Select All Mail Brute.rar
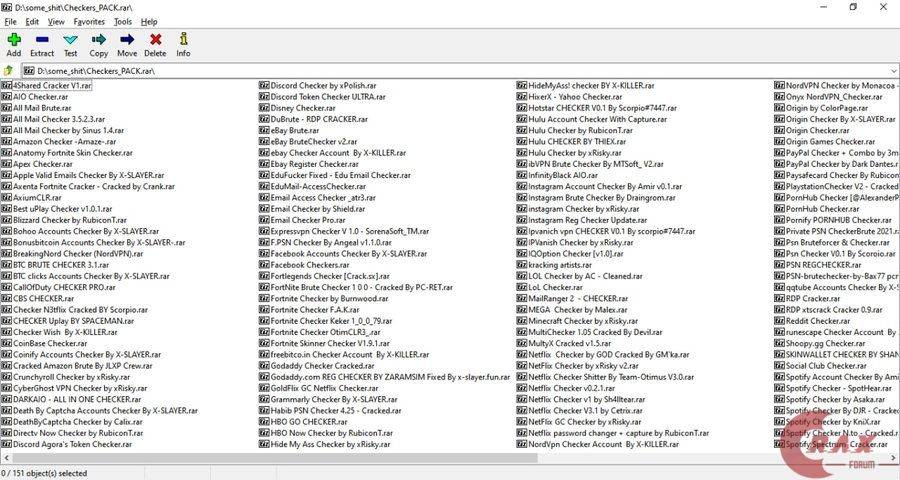 (42, 108)
